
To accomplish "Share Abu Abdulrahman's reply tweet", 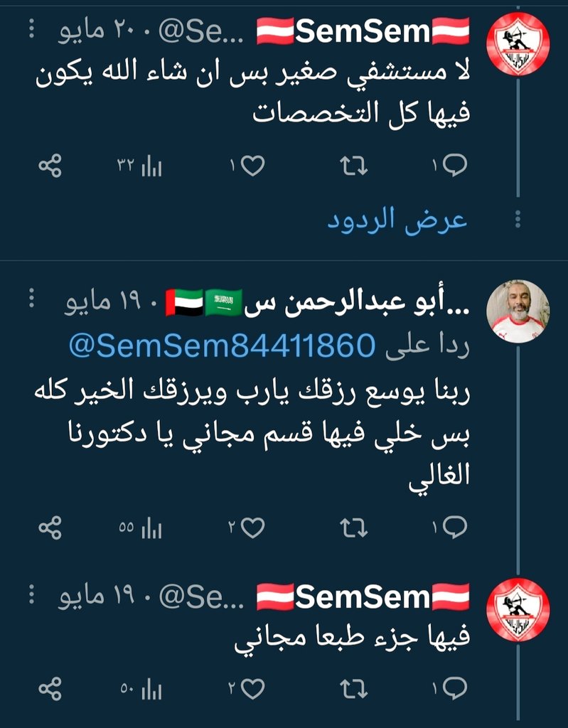I will click(50, 528).
